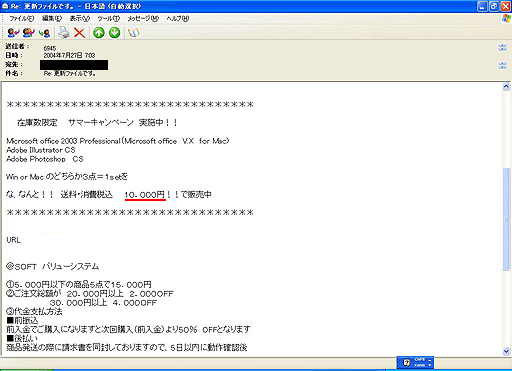Open the メッセージ menu
The width and height of the screenshot is (512, 371).
[143, 18]
